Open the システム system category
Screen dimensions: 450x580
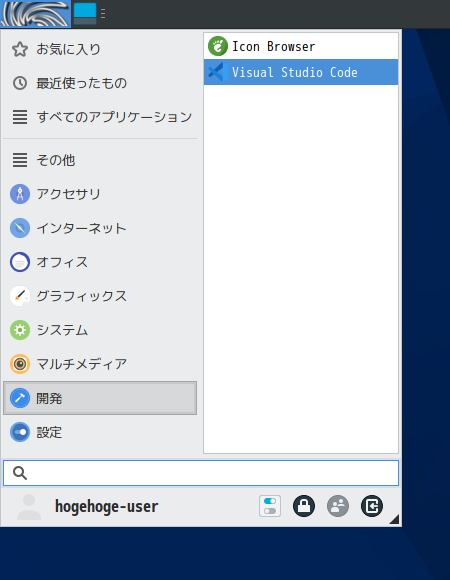[x=100, y=330]
